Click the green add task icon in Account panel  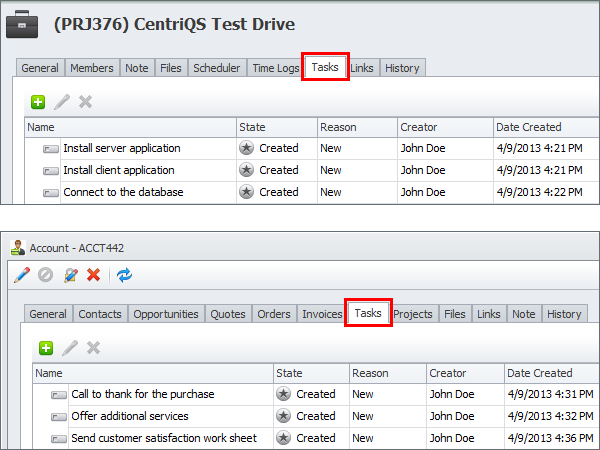[x=46, y=348]
